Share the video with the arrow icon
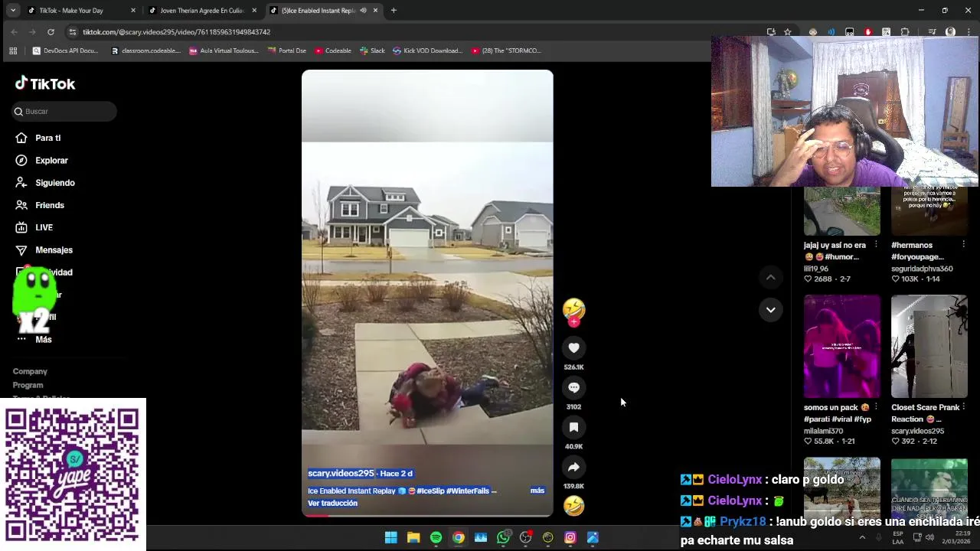The height and width of the screenshot is (551, 980). click(x=573, y=468)
